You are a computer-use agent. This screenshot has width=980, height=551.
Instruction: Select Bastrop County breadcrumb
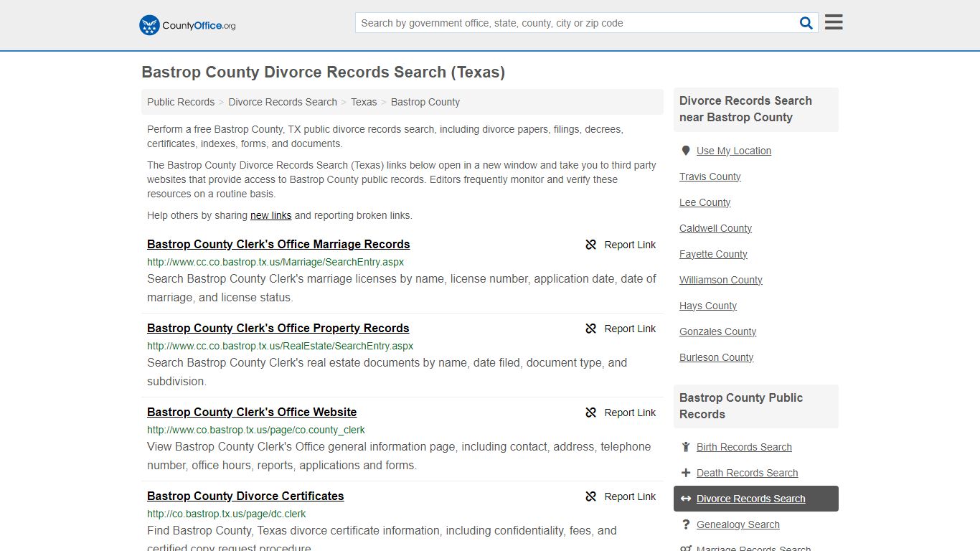[x=425, y=102]
